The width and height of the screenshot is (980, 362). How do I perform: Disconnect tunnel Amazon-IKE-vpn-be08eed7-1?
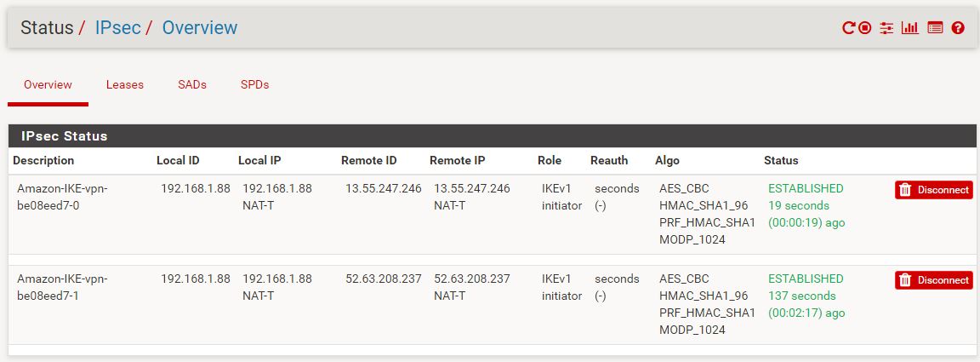click(934, 280)
